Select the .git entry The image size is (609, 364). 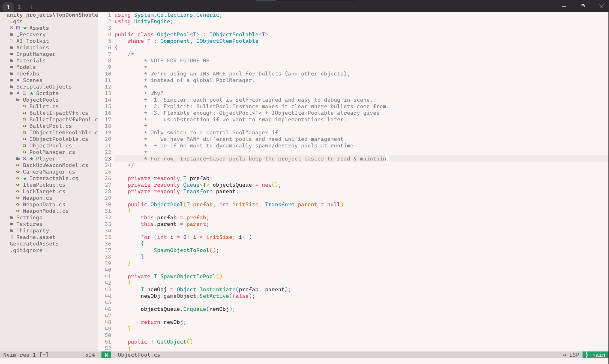[16, 22]
